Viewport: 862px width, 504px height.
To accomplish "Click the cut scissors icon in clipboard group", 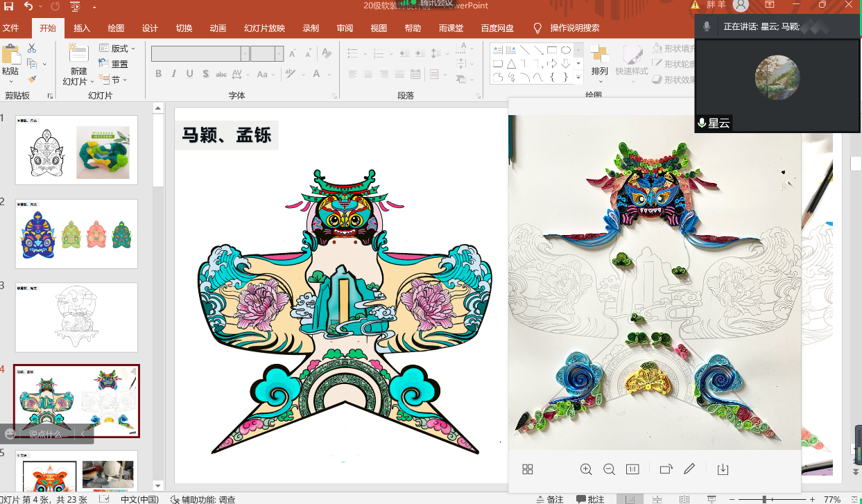I will [31, 49].
